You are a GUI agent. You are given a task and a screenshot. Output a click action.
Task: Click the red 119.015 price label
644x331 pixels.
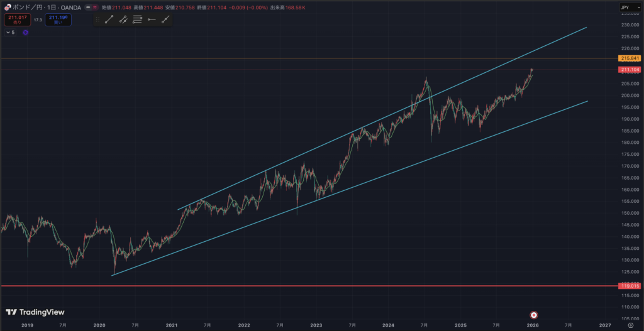(x=630, y=286)
